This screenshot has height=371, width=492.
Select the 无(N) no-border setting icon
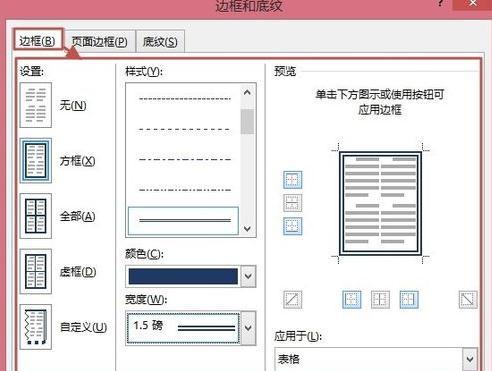[x=36, y=105]
